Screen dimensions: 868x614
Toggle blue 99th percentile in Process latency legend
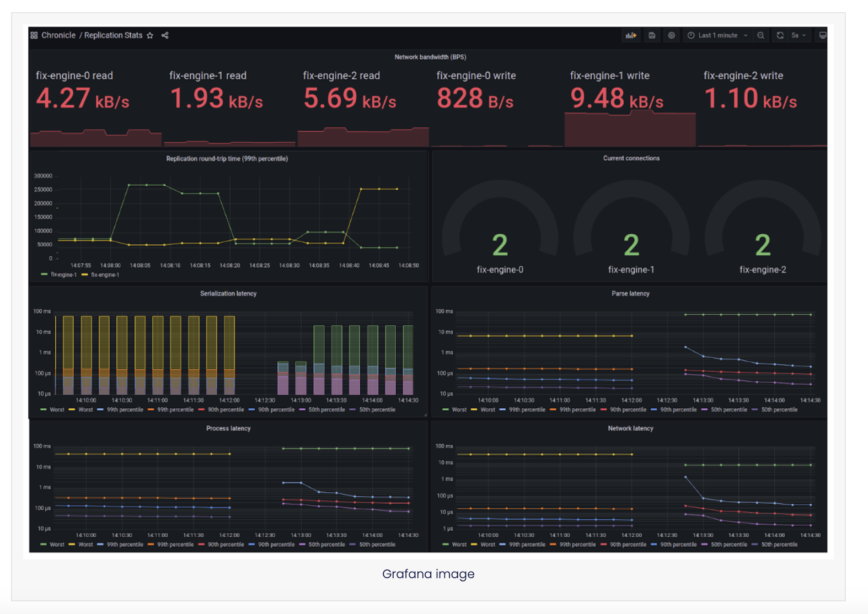click(x=120, y=545)
